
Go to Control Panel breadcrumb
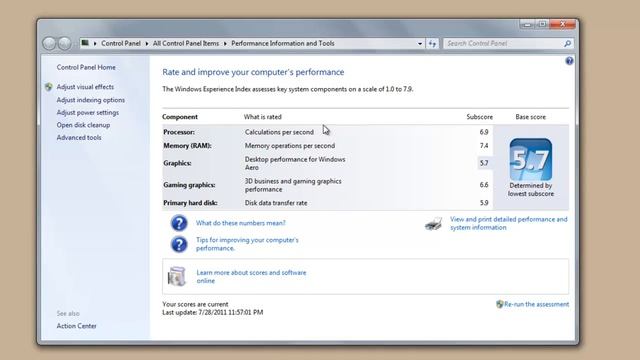121,43
